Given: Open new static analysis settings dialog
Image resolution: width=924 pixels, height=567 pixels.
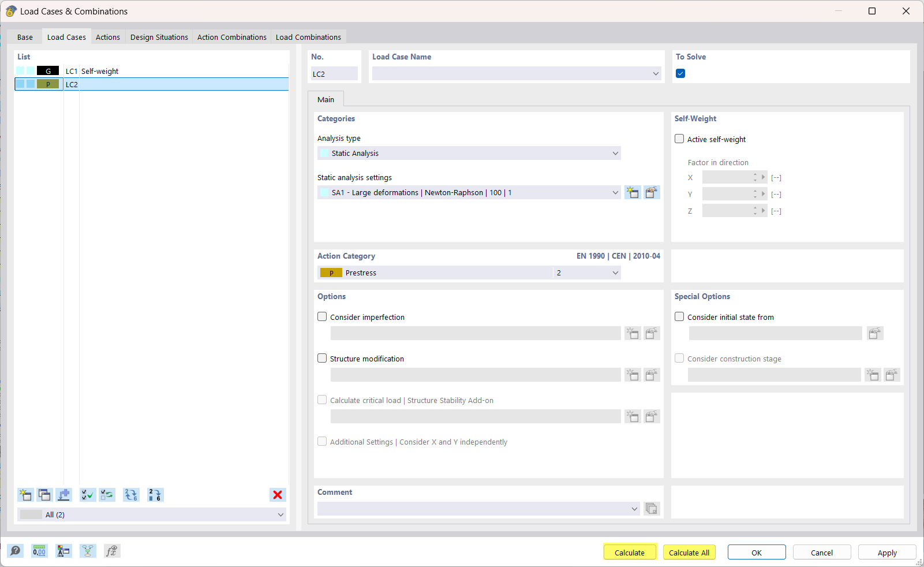Looking at the screenshot, I should [x=633, y=192].
